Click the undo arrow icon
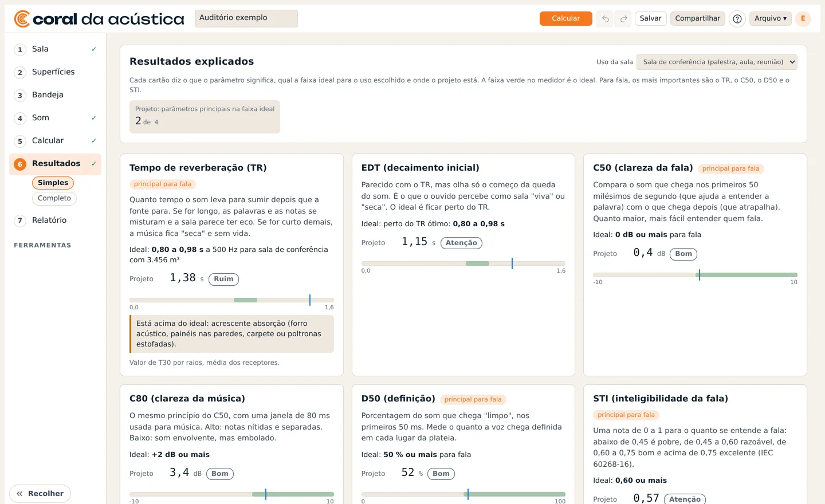 tap(605, 19)
